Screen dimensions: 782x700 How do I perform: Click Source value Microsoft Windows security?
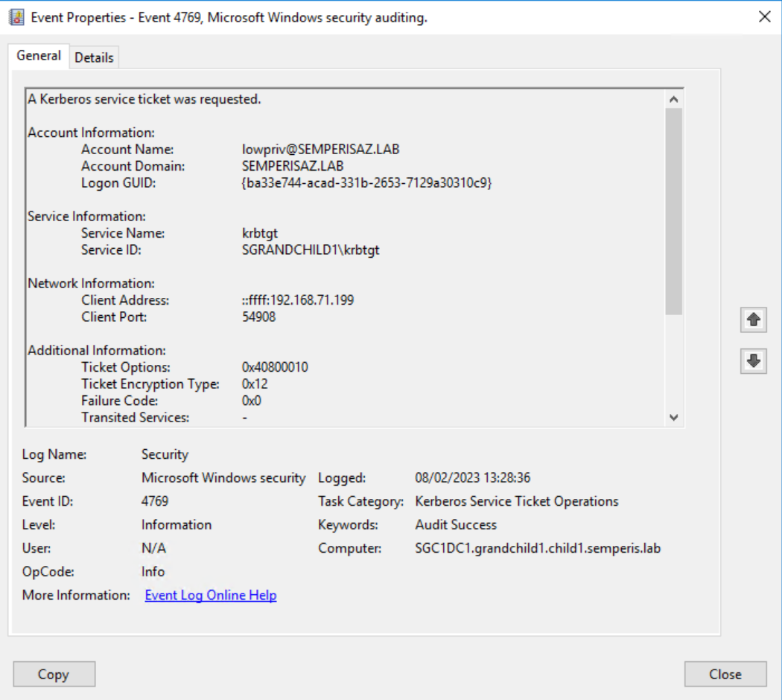click(x=223, y=477)
